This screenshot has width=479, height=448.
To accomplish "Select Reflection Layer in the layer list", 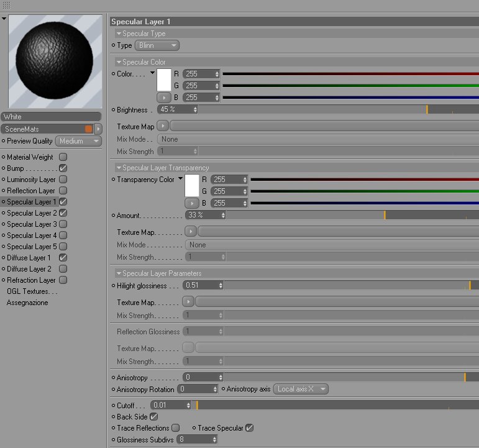I will pos(31,191).
